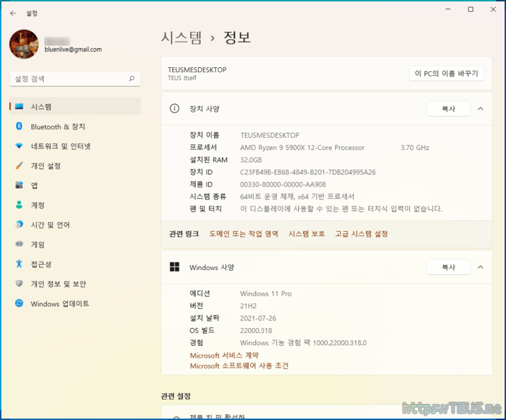This screenshot has width=506, height=420.
Task: Minimize the 설정 window
Action: tap(448, 9)
